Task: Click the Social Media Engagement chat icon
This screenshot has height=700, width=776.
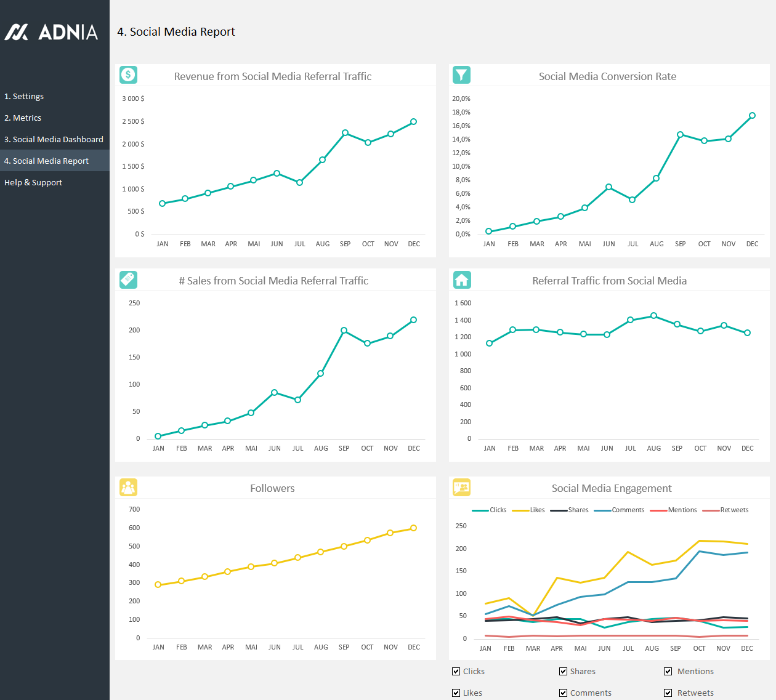Action: coord(461,487)
